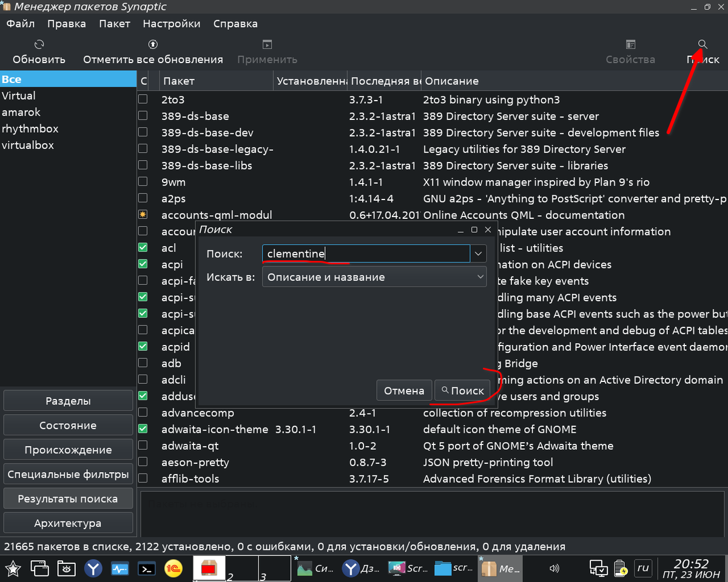Viewport: 728px width, 582px height.
Task: Open the Файл menu
Action: [21, 24]
